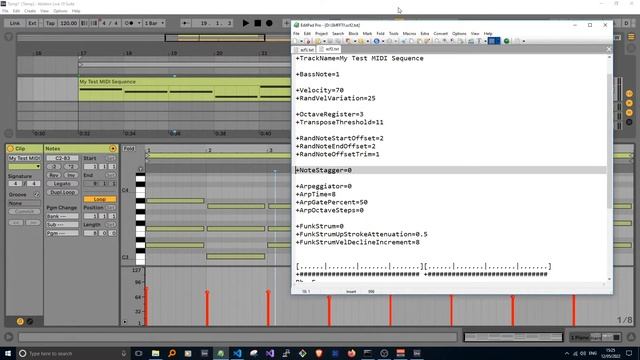Switch to the first EditPad file tab
Viewport: 640px width, 360px height.
tap(304, 49)
